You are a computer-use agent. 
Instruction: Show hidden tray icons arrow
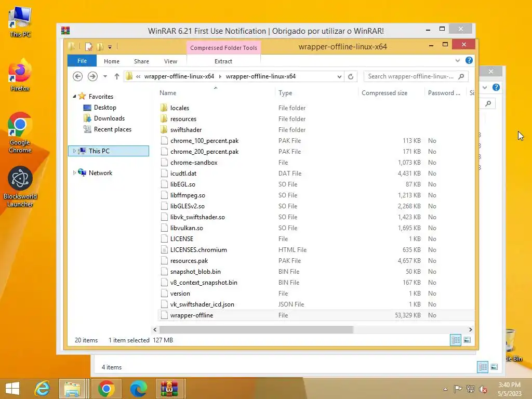click(x=445, y=389)
